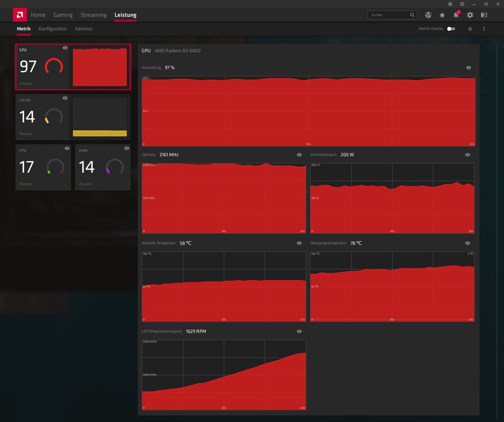Select the Metrik sub-tab
This screenshot has width=504, height=422.
point(24,29)
